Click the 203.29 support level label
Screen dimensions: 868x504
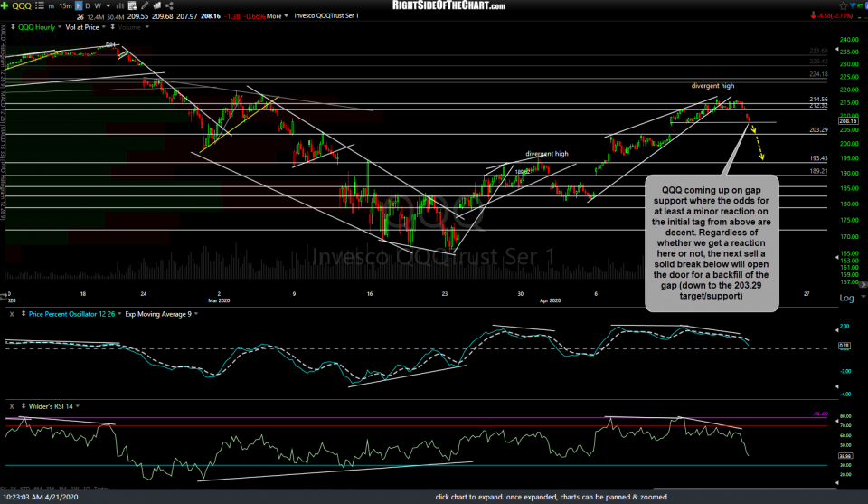tap(818, 130)
